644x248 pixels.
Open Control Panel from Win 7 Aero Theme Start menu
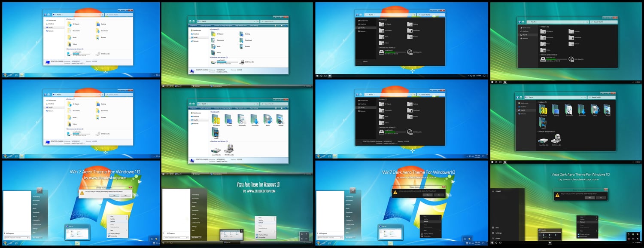click(38, 224)
